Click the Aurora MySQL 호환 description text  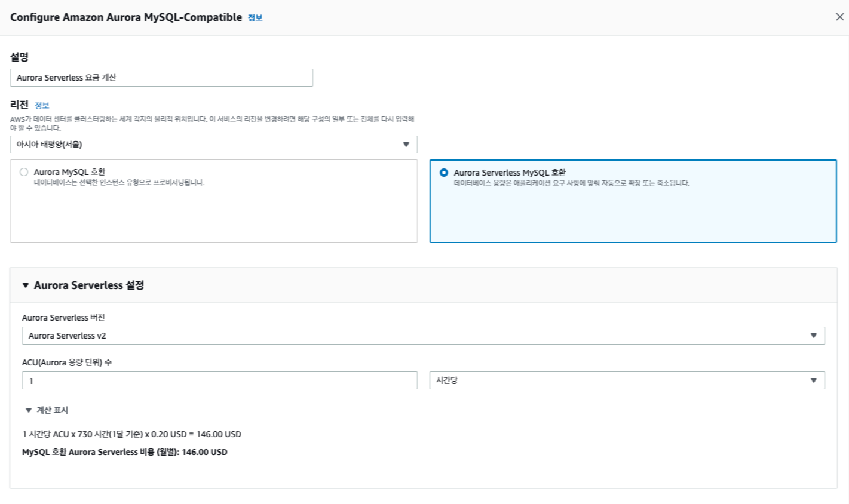click(x=119, y=183)
